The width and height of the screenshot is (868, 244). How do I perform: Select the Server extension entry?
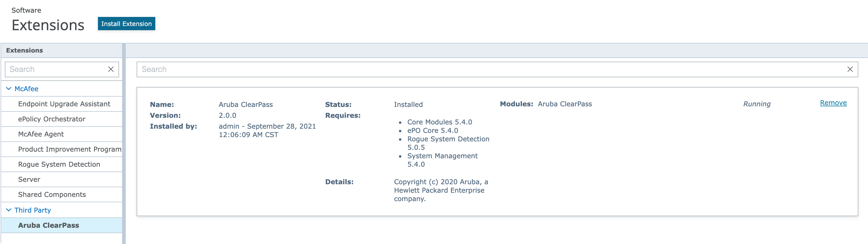(x=62, y=179)
